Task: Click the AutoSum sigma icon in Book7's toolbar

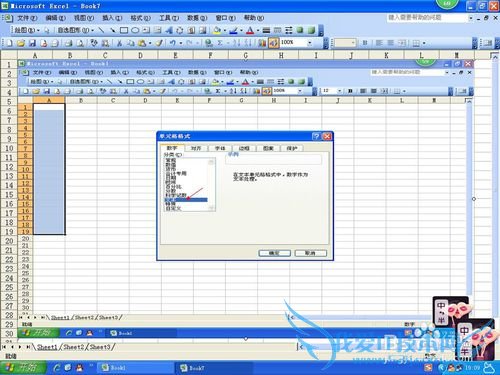Action: pos(220,43)
